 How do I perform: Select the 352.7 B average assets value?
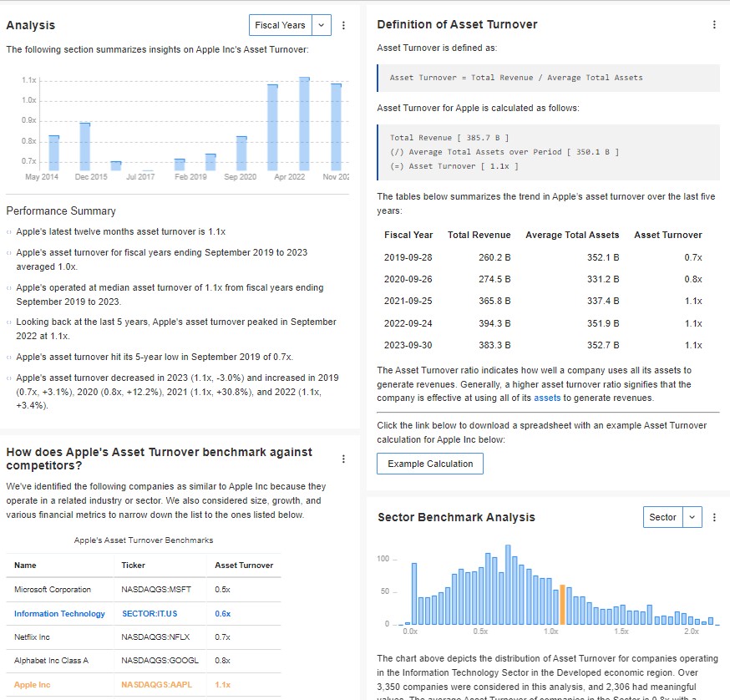point(603,345)
